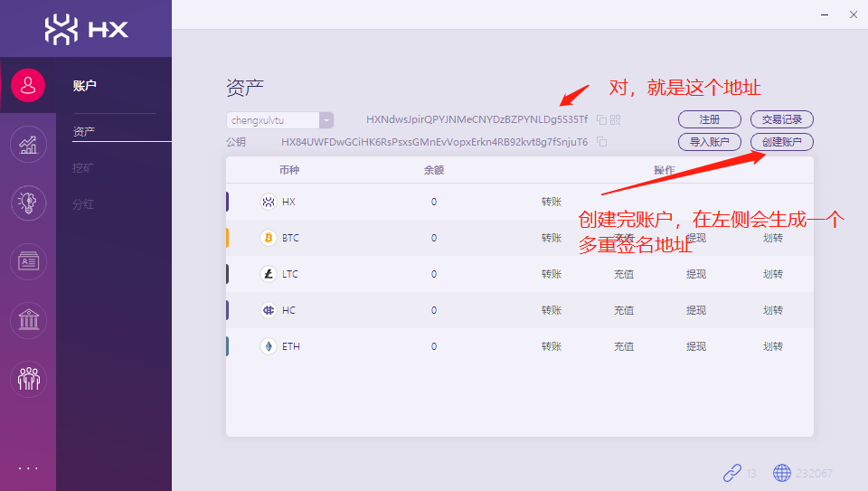The image size is (868, 491).
Task: Click 转账 in the LTC row
Action: point(552,274)
